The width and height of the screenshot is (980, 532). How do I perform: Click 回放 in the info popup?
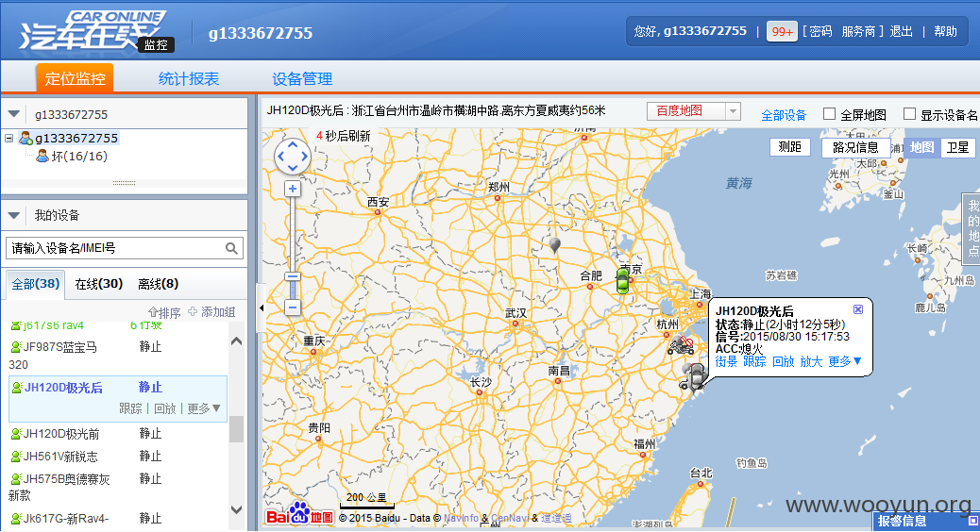point(783,361)
